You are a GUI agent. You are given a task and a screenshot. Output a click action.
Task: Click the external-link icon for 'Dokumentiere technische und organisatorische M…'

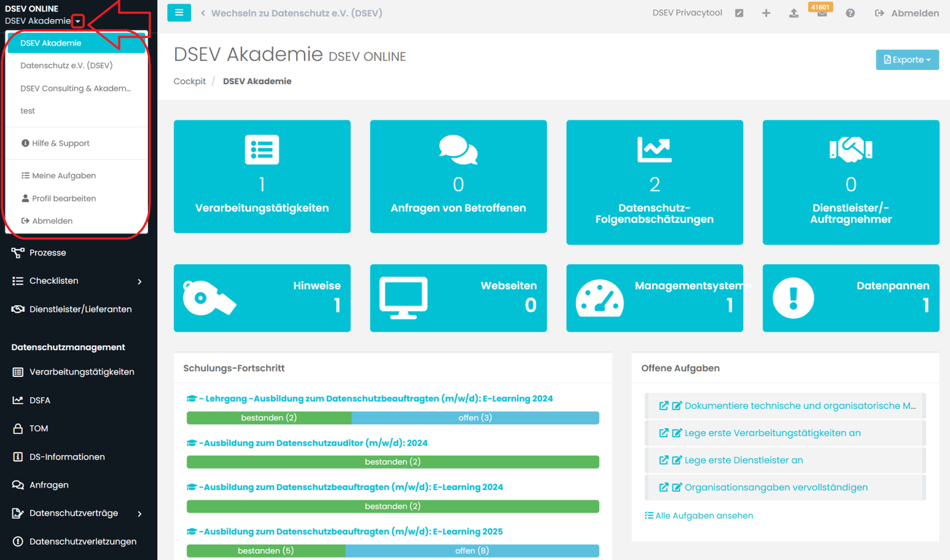[x=664, y=406]
